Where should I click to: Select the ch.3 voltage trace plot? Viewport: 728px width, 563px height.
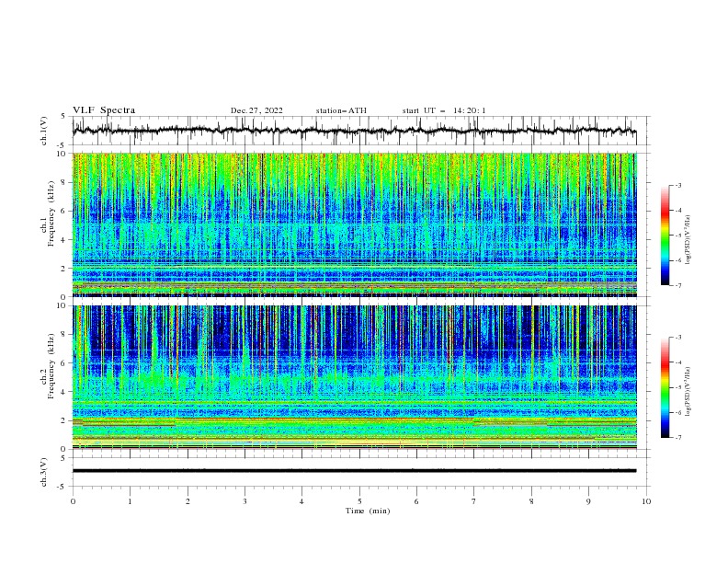(360, 472)
